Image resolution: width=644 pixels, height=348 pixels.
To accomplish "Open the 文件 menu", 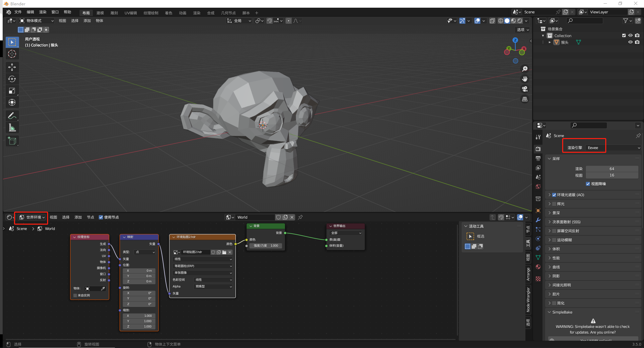I will tap(18, 12).
